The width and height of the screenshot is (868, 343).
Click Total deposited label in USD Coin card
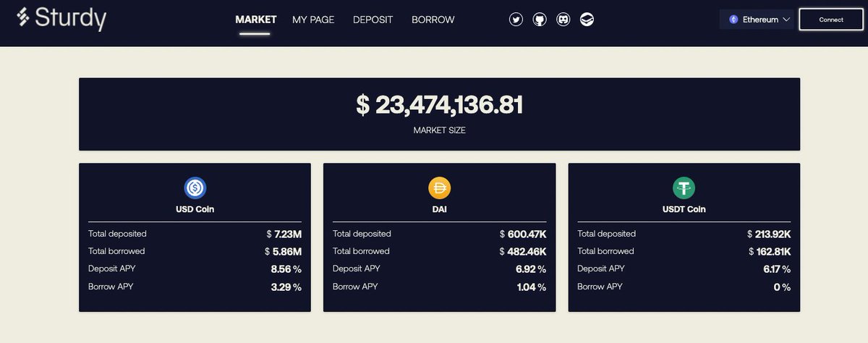pos(117,234)
